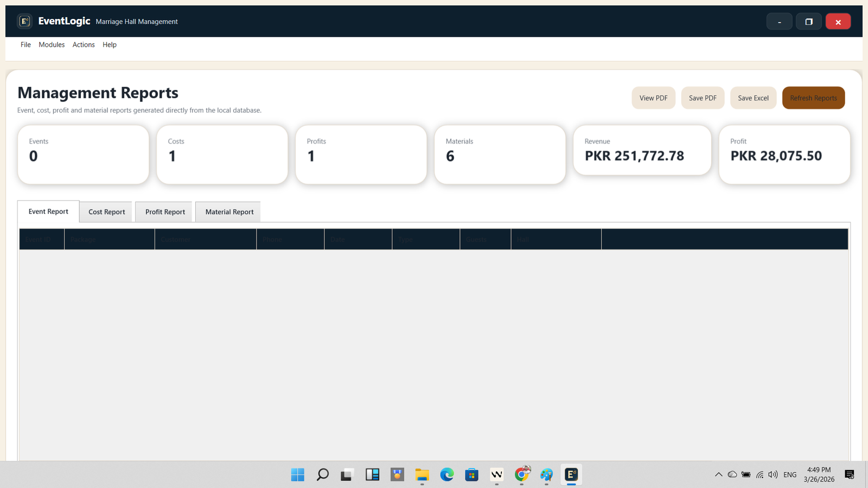Viewport: 868px width, 488px height.
Task: Open Microsoft Store taskbar icon
Action: tap(471, 475)
